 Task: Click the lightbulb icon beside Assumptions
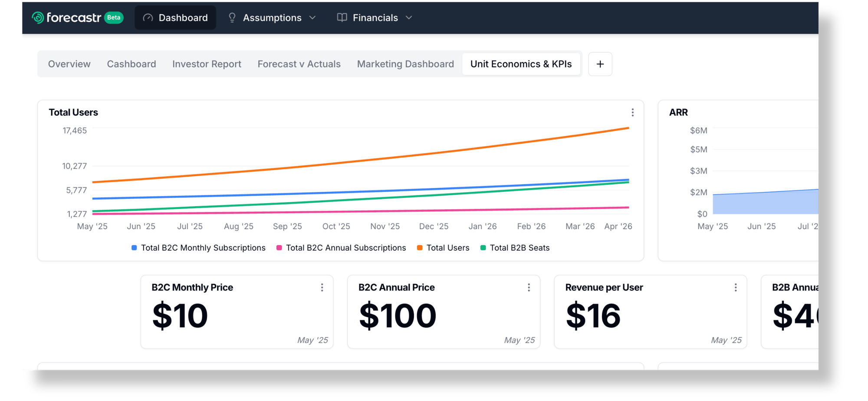coord(232,17)
